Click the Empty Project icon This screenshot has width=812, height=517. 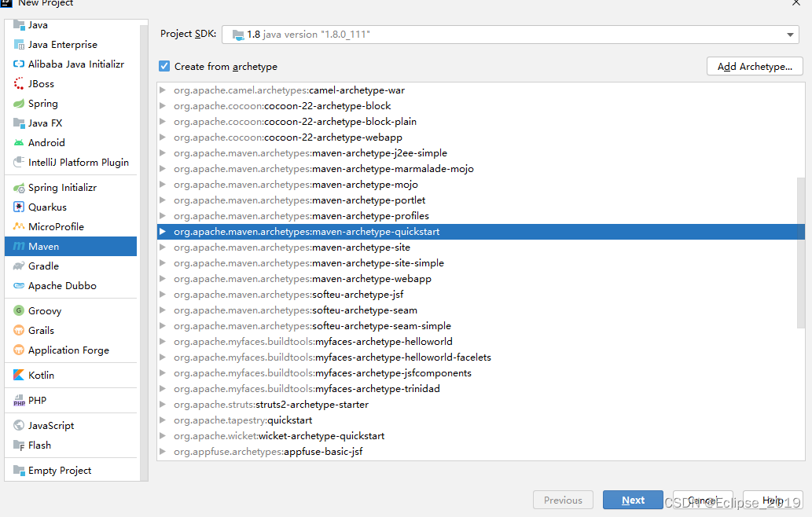19,471
